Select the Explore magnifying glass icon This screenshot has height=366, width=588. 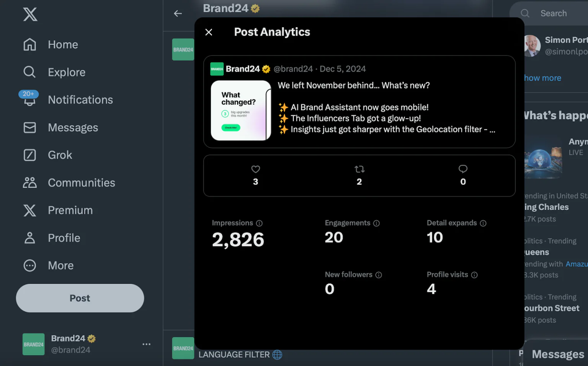pyautogui.click(x=29, y=72)
